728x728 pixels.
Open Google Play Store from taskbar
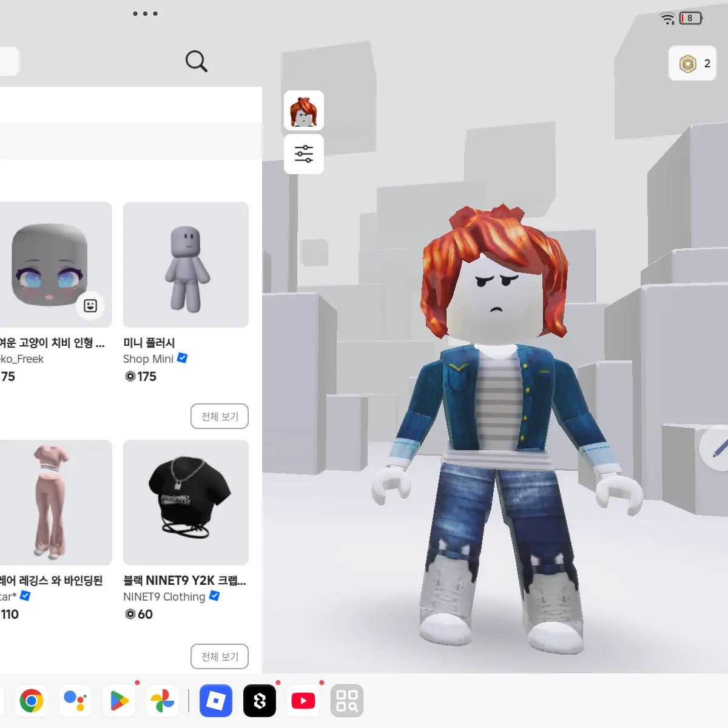pyautogui.click(x=119, y=701)
